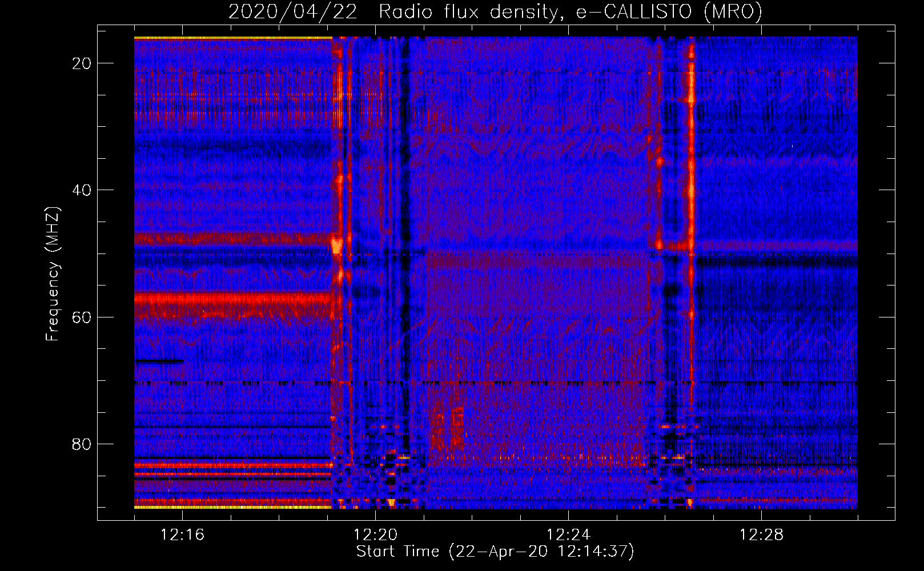Screen dimensions: 924x571
Task: Click the '60' frequency tick label
Action: (82, 317)
